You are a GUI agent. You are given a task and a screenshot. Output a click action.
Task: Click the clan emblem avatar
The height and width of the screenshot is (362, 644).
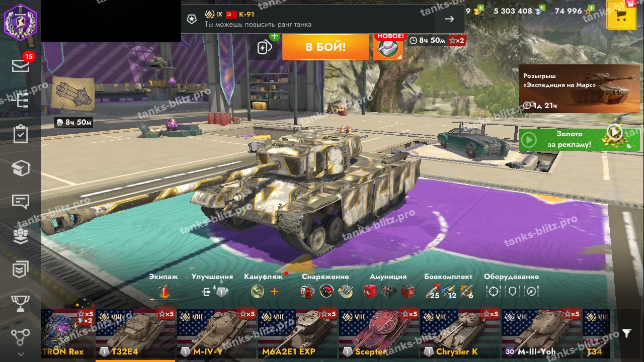21,21
